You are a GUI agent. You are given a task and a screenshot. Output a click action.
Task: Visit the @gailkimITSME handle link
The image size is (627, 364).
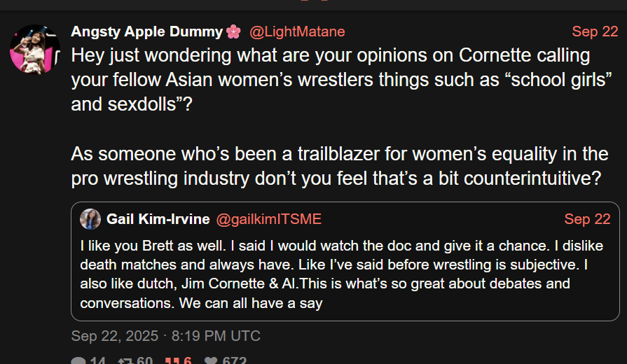(268, 219)
